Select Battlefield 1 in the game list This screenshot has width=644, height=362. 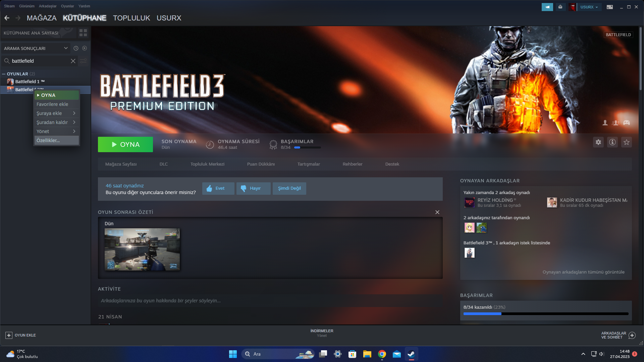click(45, 81)
